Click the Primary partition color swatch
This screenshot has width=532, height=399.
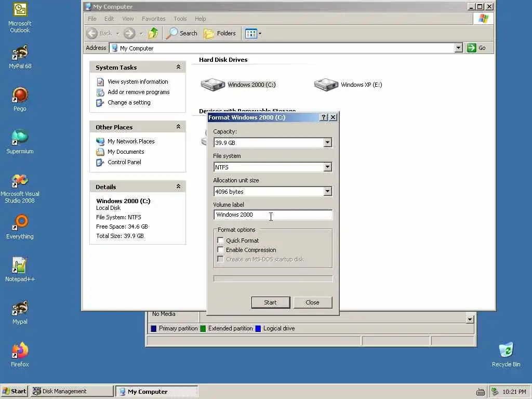[x=153, y=328]
